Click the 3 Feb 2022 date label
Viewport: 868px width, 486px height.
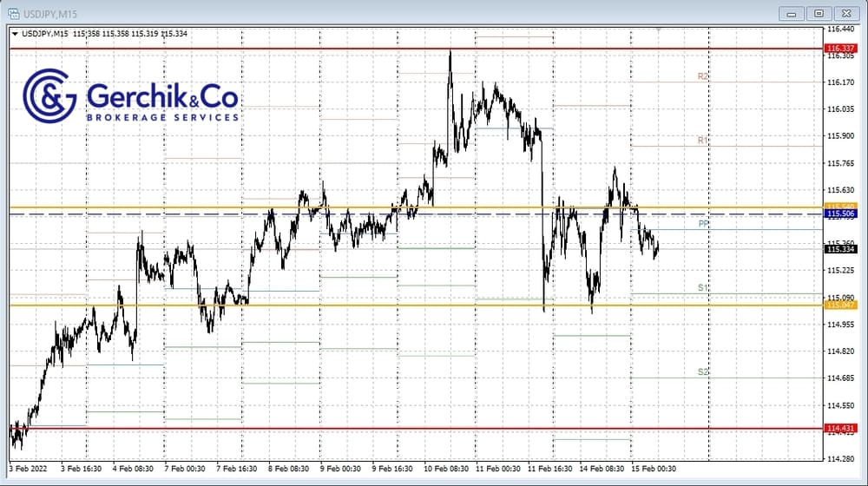point(28,469)
